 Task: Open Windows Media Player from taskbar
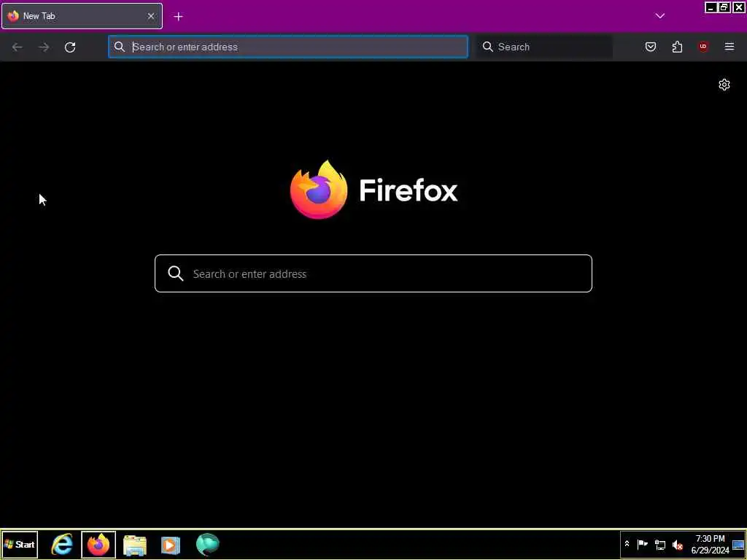(x=171, y=545)
